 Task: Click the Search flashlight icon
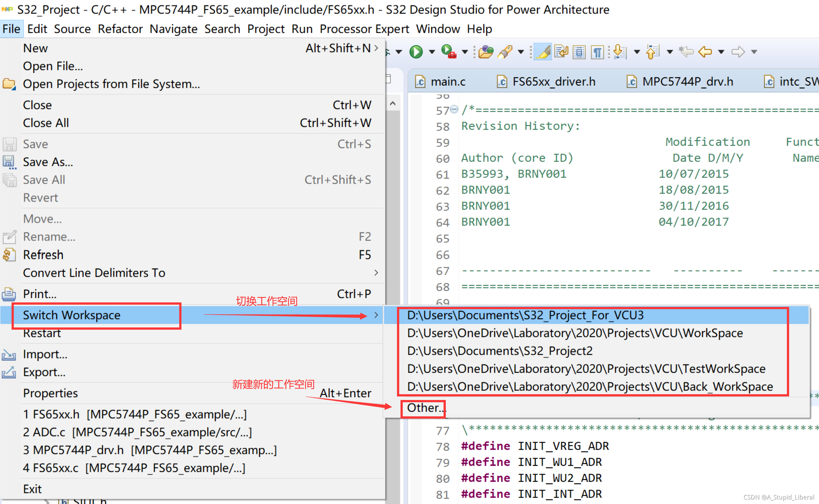click(x=505, y=52)
